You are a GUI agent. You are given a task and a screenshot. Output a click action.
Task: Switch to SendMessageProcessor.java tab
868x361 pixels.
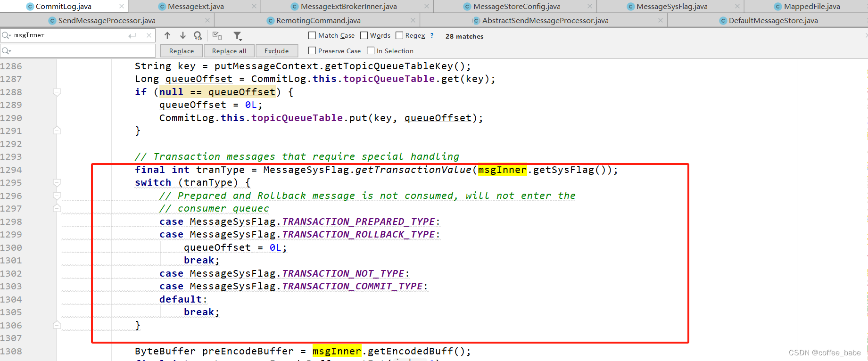tap(107, 21)
